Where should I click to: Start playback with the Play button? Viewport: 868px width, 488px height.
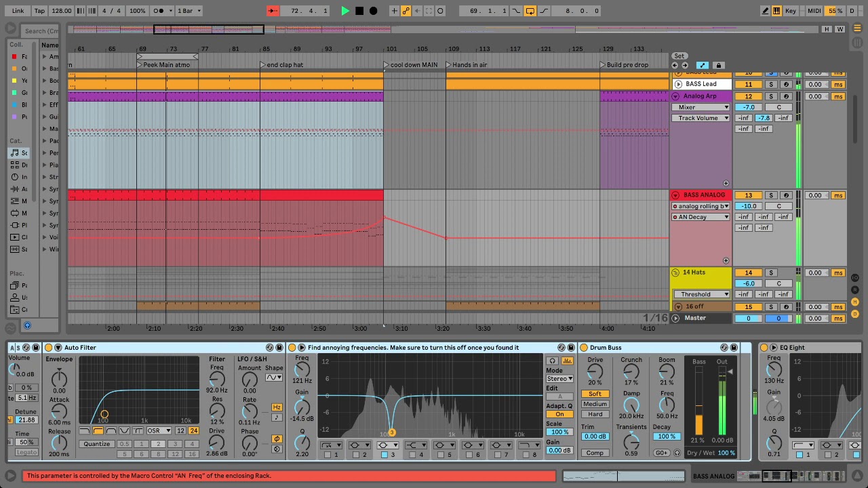(345, 11)
